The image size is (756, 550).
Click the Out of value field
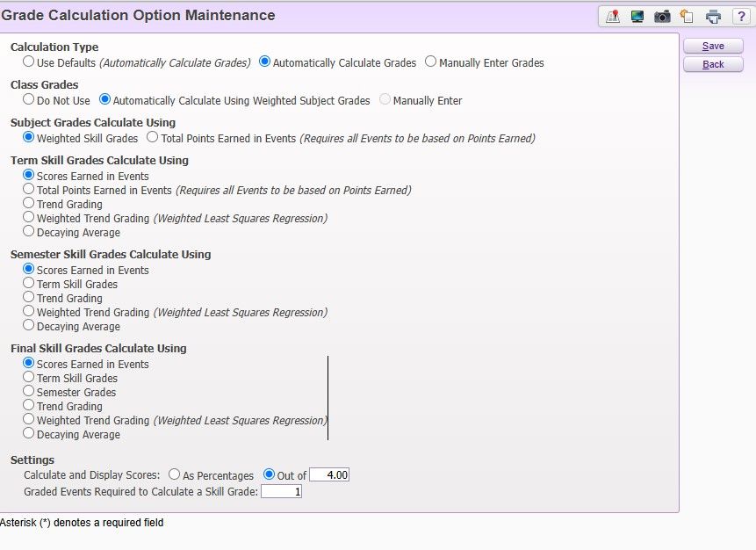[329, 475]
